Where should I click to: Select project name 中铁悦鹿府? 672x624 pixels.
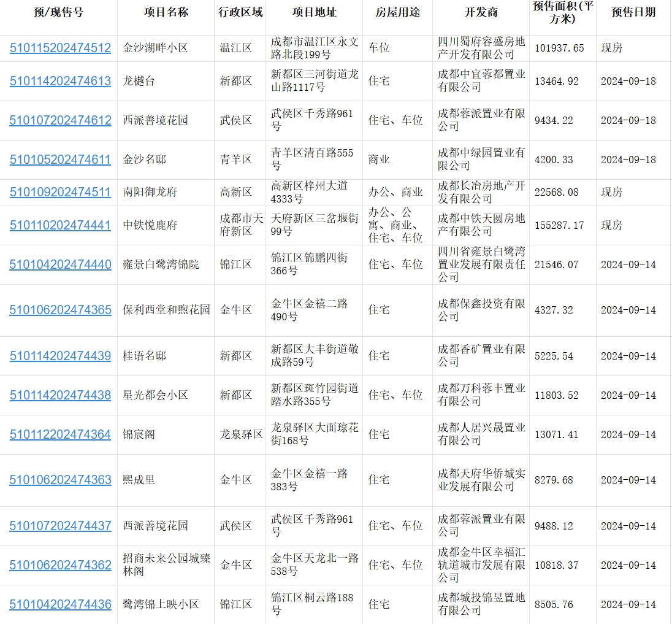(150, 225)
